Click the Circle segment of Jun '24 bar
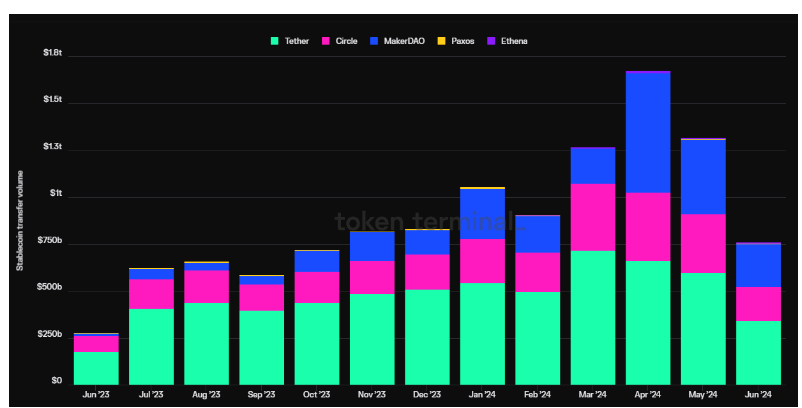Screen dimensions: 802x408 pos(759,304)
